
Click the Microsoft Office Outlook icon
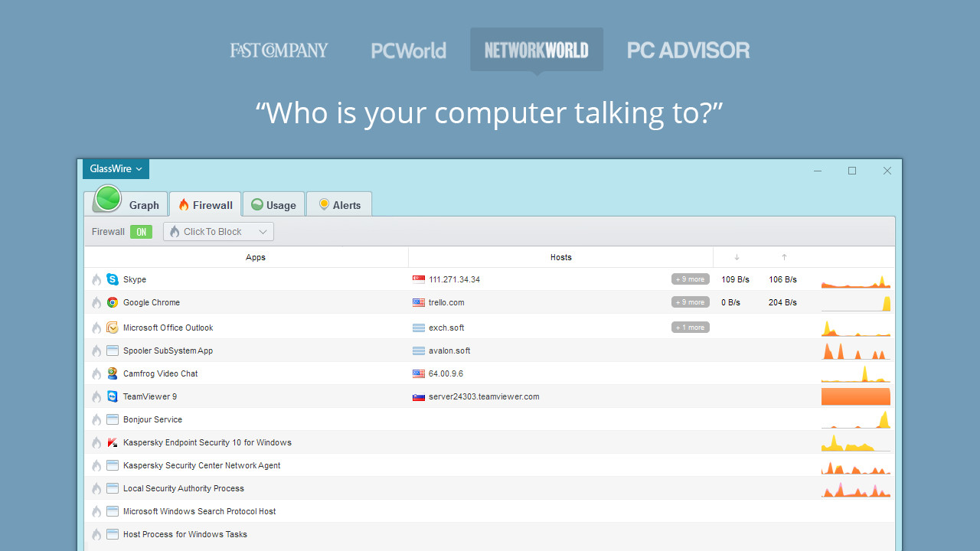click(112, 327)
